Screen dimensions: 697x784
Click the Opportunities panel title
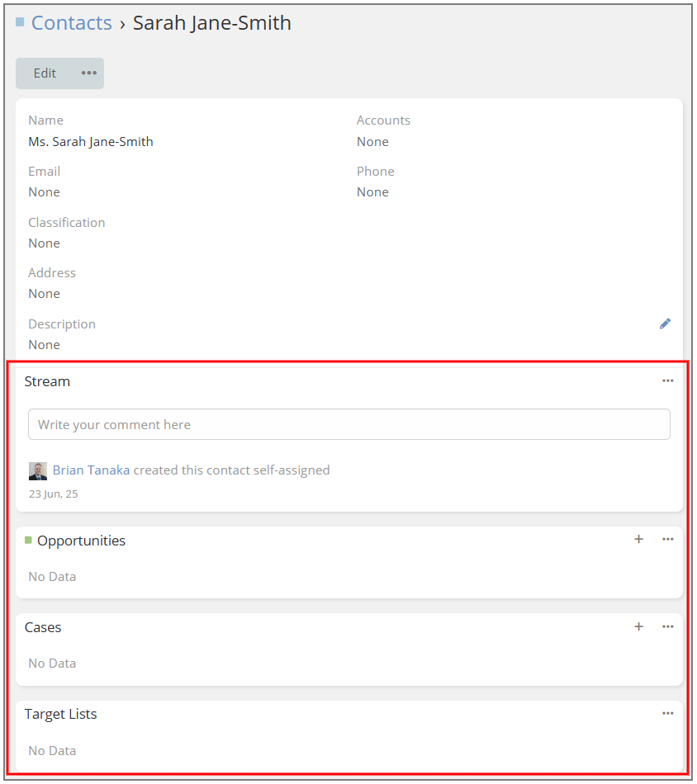pyautogui.click(x=81, y=541)
